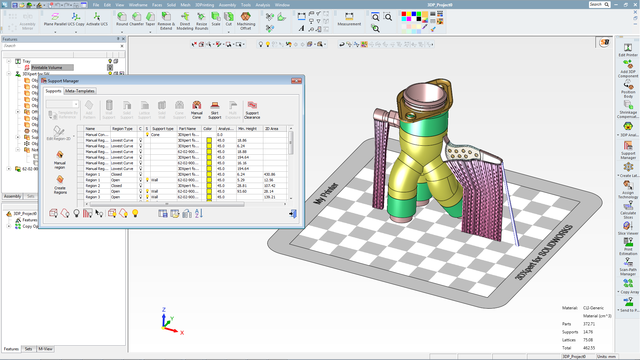
Task: Expand the Send to Print dropdown arrow
Action: click(618, 310)
